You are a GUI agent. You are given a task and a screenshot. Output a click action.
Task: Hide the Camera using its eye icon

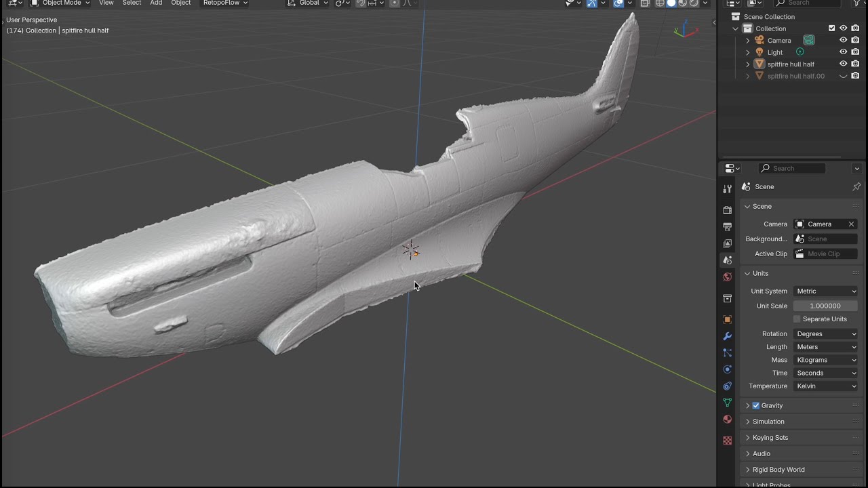844,40
